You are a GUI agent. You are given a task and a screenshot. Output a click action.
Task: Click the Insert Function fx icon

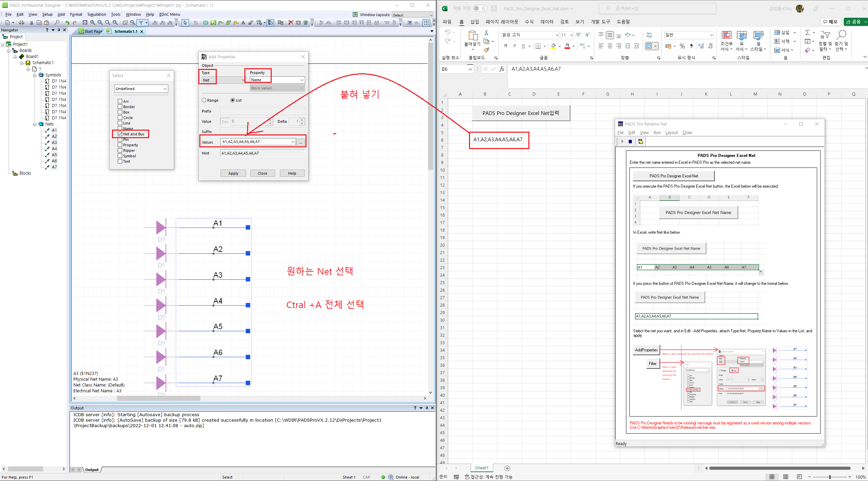pyautogui.click(x=502, y=69)
